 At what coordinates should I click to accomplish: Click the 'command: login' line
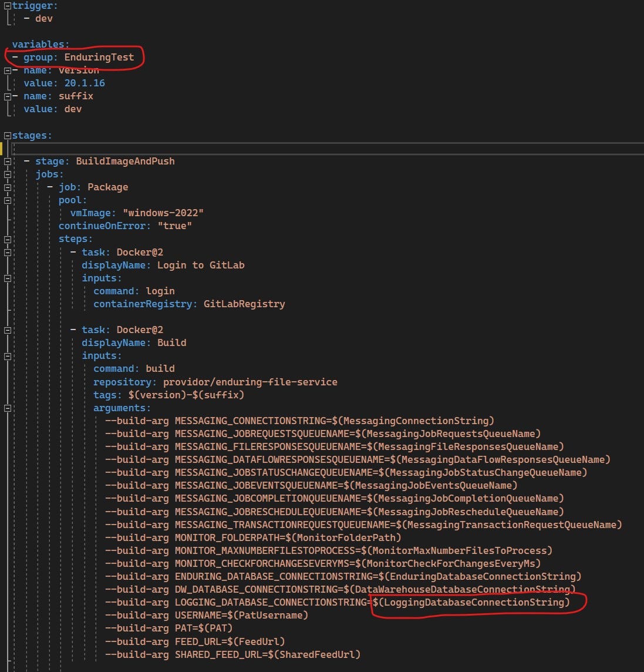pos(134,291)
